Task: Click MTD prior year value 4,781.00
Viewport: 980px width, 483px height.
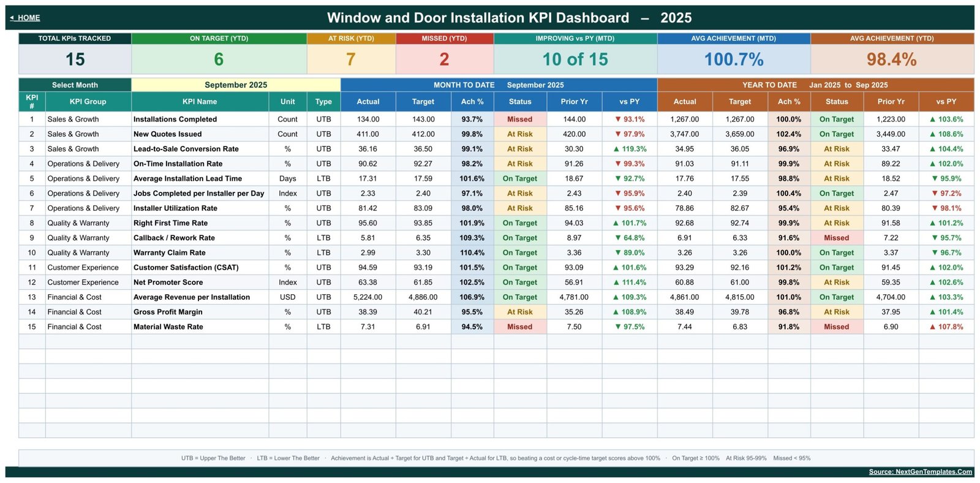Action: tap(574, 297)
